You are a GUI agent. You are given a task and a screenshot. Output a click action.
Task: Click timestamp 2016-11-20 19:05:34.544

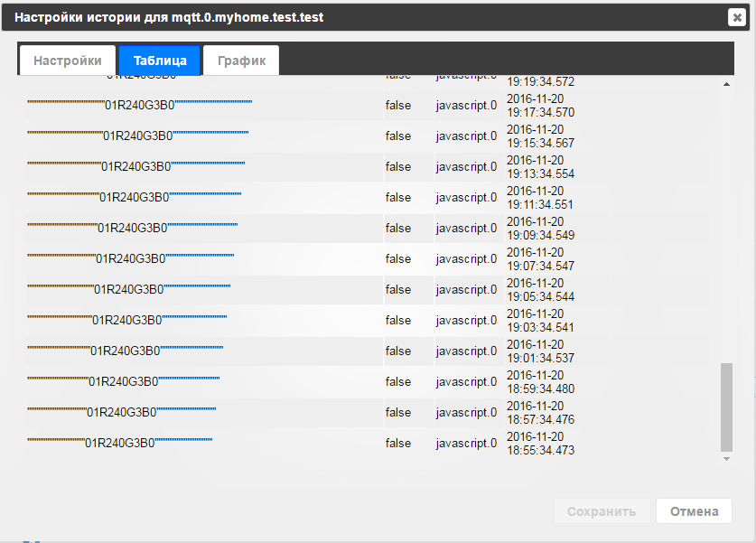click(x=540, y=290)
